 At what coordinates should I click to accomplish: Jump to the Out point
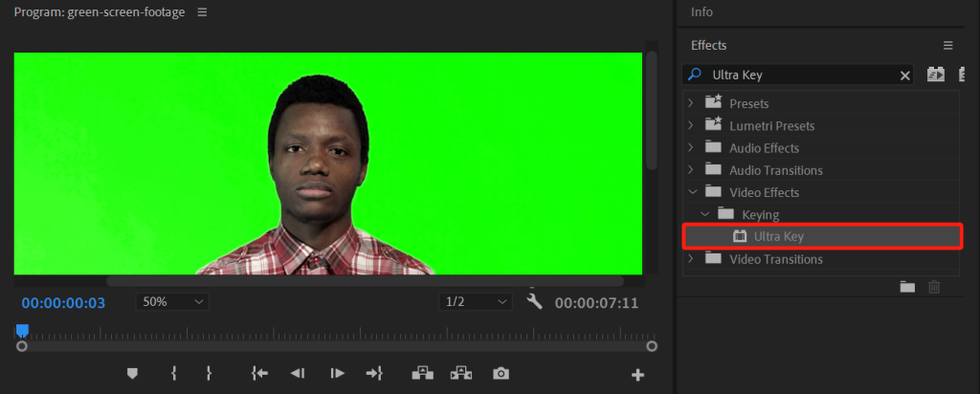[374, 374]
